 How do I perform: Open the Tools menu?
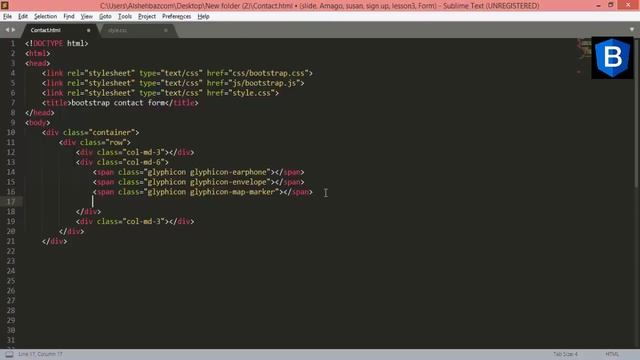point(125,16)
